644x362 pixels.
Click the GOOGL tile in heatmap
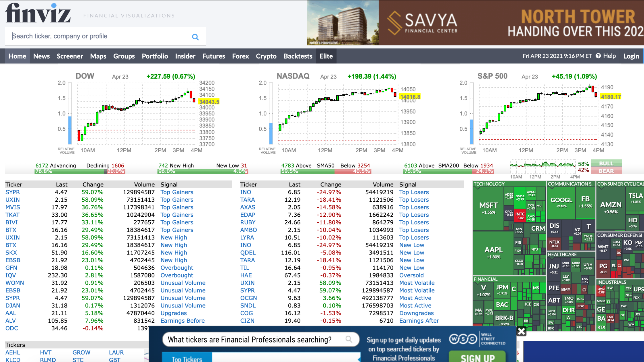pos(561,203)
